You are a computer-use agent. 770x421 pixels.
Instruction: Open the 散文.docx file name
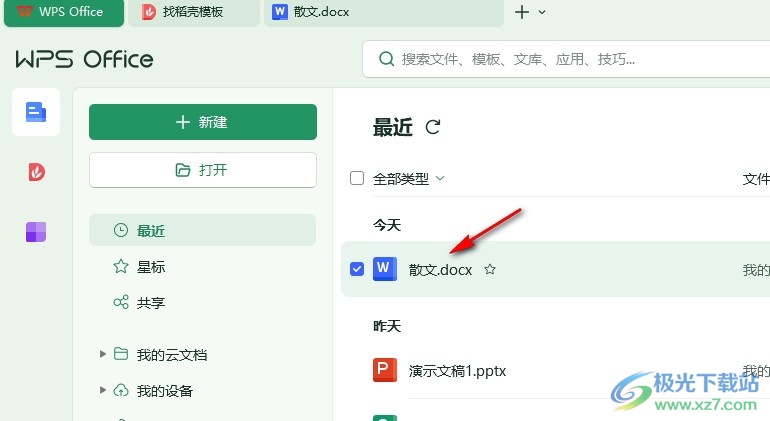point(440,270)
